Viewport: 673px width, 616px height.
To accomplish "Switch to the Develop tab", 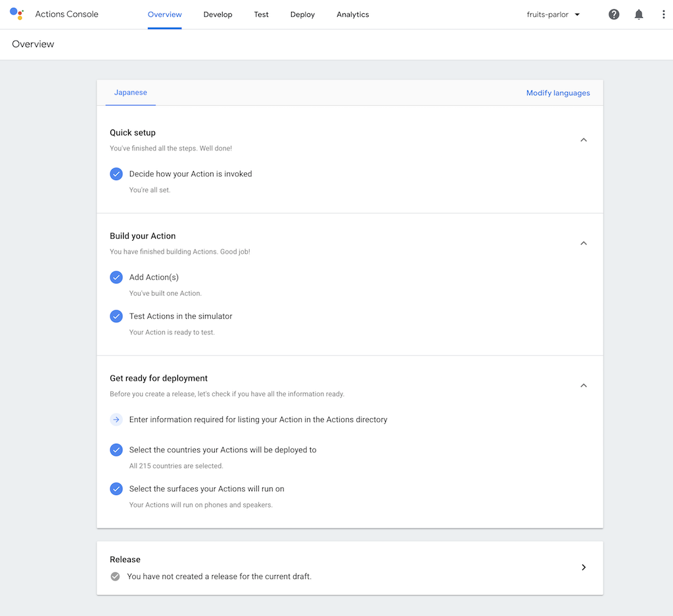I will [x=218, y=14].
